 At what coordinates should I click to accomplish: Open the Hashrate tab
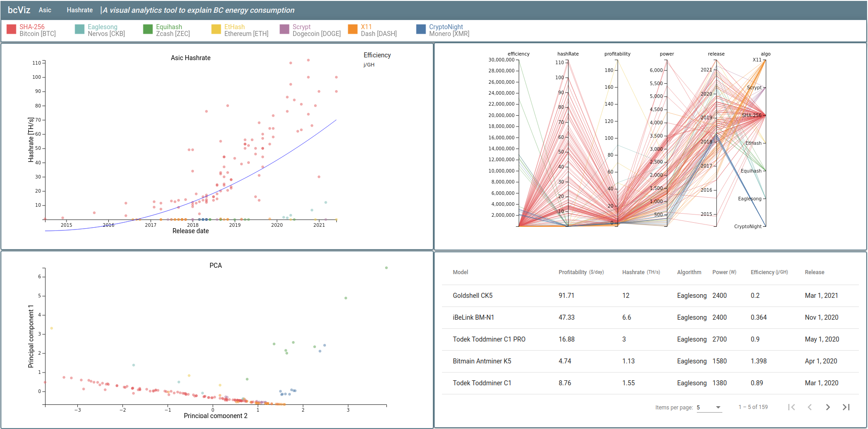click(x=80, y=10)
